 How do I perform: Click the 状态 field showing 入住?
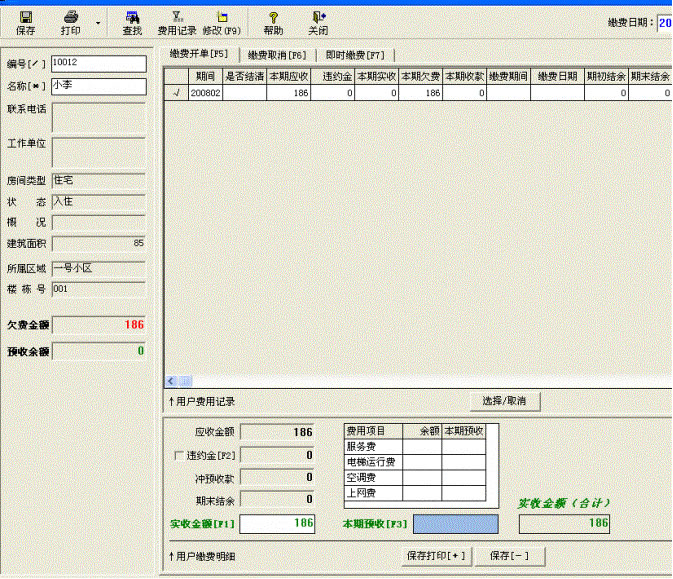99,202
